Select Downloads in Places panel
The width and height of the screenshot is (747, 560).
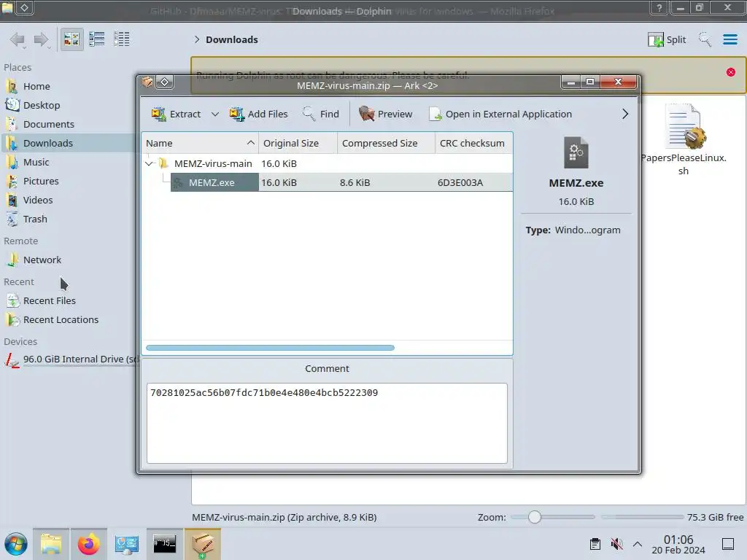point(66,144)
